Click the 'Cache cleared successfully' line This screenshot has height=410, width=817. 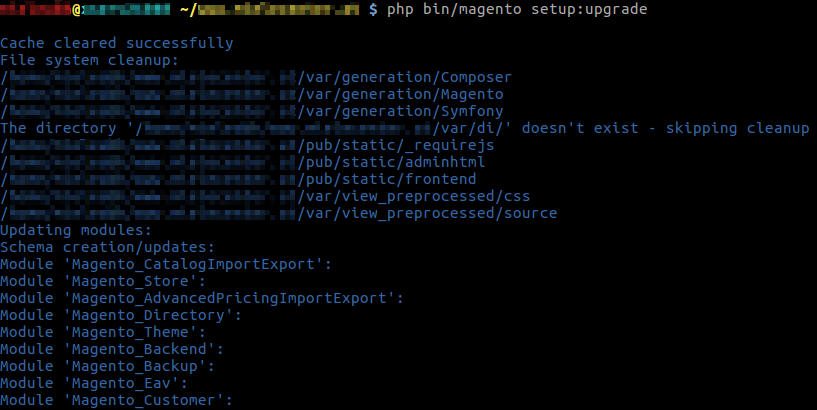[x=117, y=43]
